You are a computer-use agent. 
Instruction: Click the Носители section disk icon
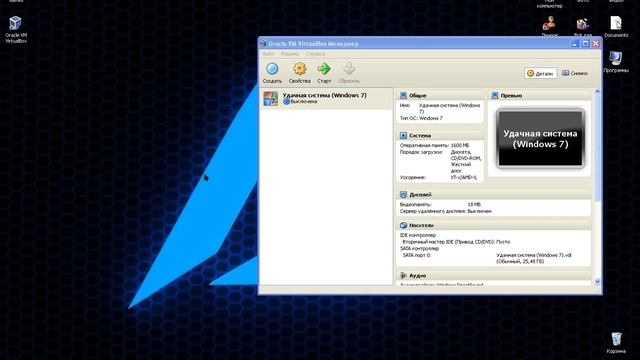click(403, 225)
